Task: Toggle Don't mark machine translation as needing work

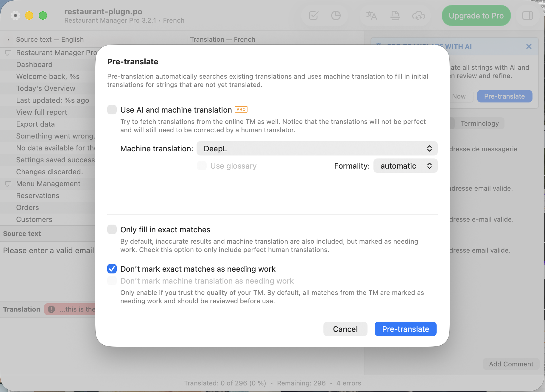Action: click(112, 281)
